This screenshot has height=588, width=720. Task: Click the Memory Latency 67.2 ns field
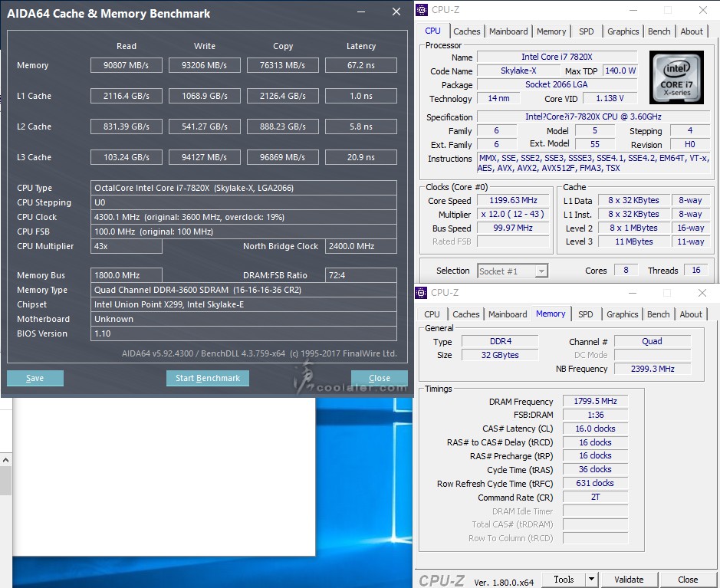[x=361, y=65]
